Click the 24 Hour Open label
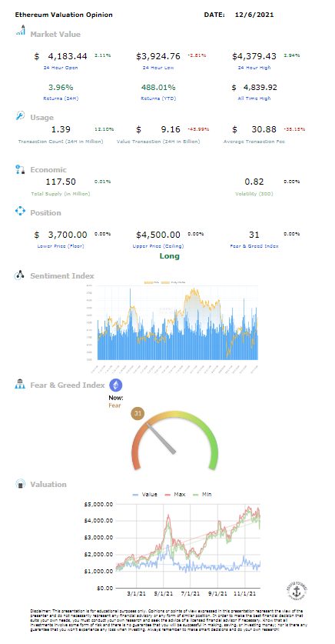This screenshot has height=644, width=335. click(61, 68)
